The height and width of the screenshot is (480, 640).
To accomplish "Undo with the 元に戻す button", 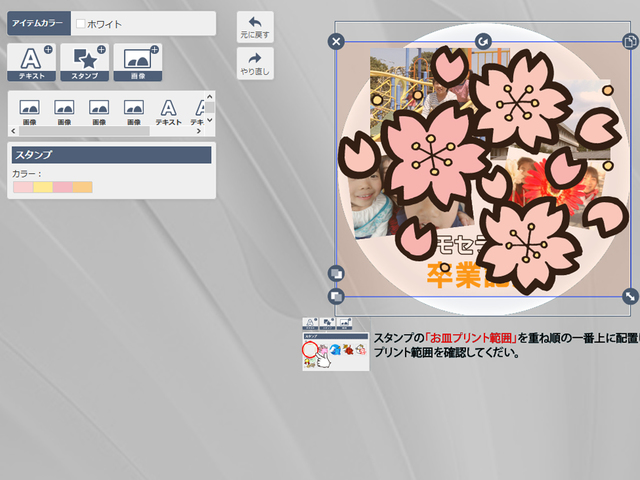I will click(x=255, y=27).
